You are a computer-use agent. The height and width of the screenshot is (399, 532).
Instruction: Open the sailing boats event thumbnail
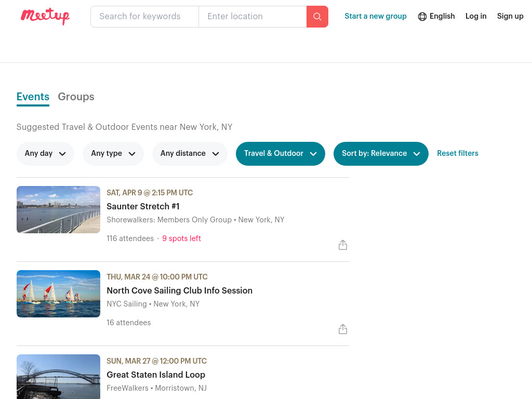pos(58,294)
